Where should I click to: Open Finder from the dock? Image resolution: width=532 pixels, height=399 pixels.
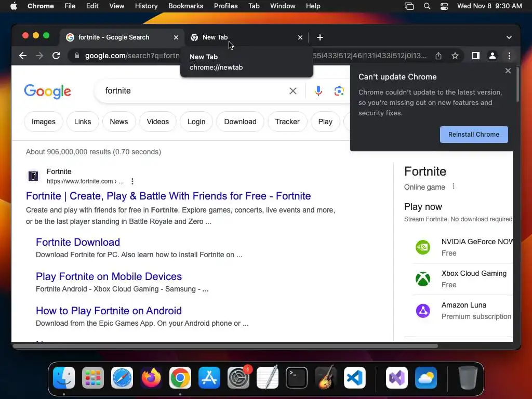[64, 378]
